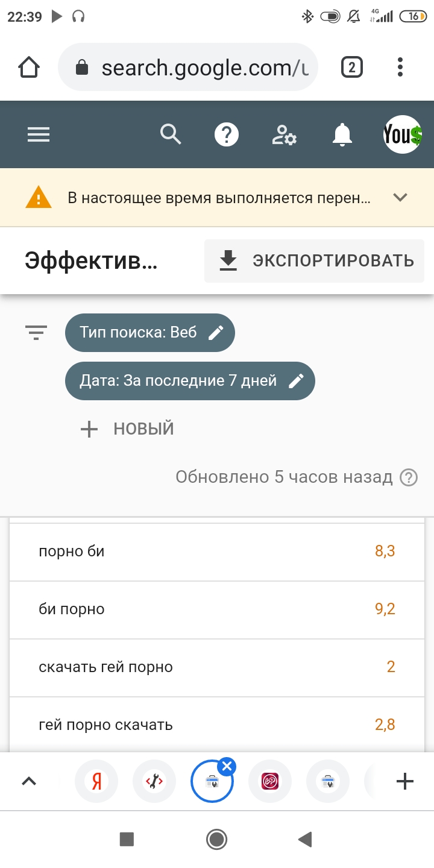Tap the search magnifier icon
The image size is (434, 868).
[171, 135]
